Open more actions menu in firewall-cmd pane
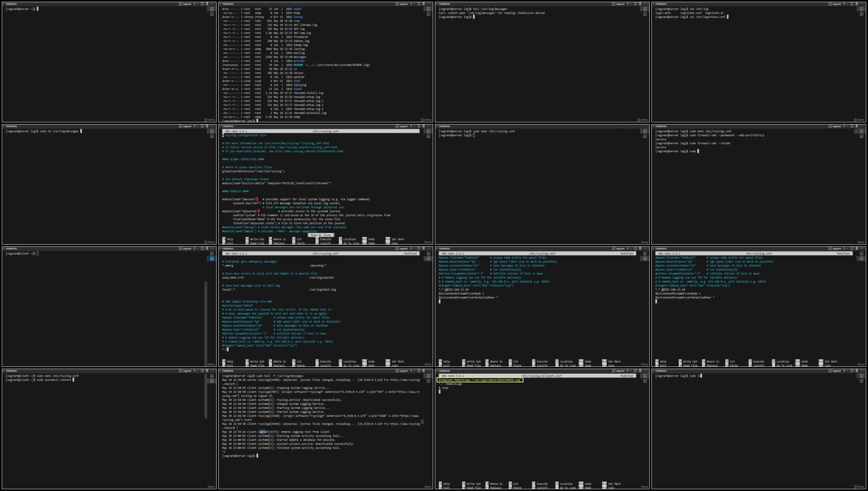This screenshot has width=868, height=491. coord(862,126)
